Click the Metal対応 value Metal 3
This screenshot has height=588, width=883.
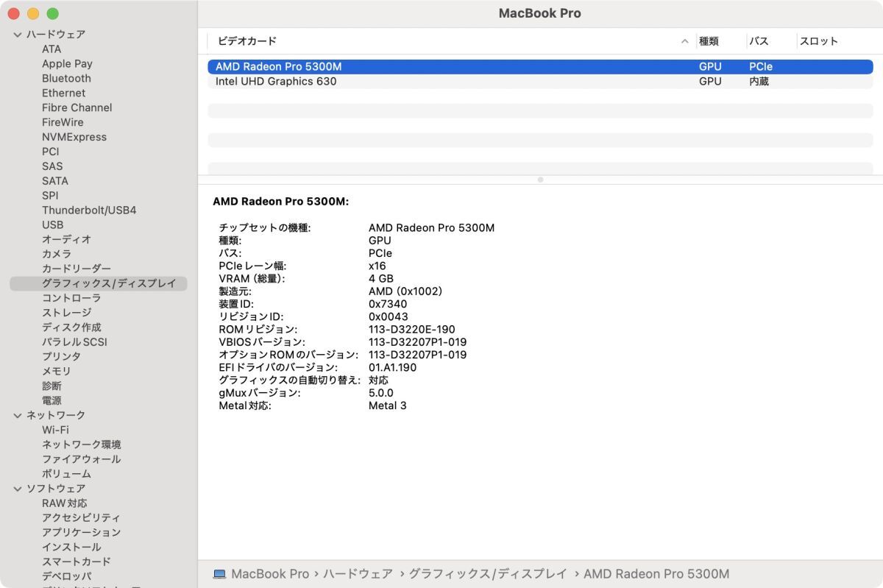click(x=388, y=405)
